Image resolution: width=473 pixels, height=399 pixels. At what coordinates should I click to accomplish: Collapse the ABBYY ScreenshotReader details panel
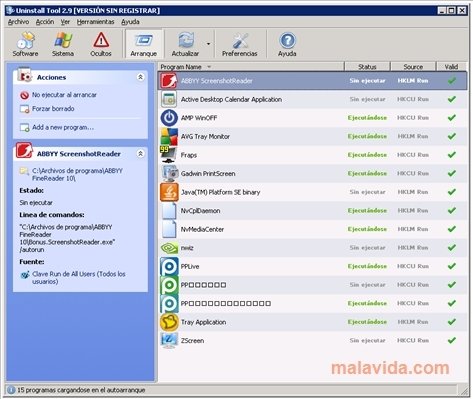click(x=140, y=154)
